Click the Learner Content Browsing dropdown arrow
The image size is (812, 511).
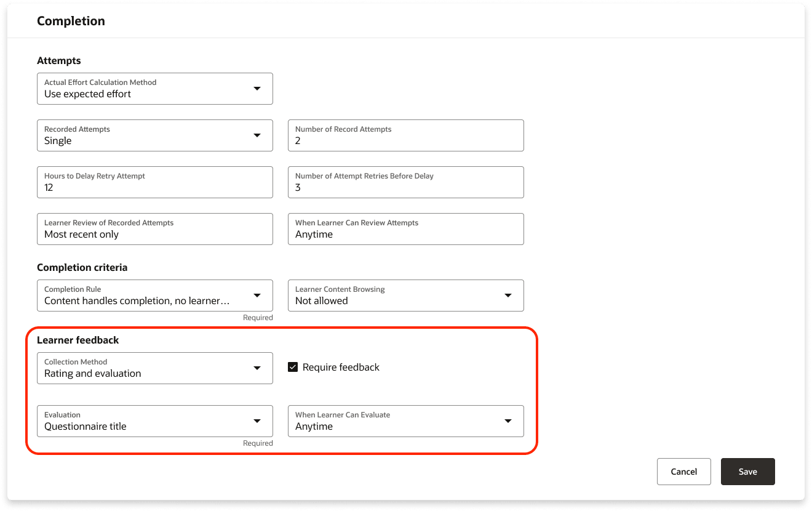508,296
